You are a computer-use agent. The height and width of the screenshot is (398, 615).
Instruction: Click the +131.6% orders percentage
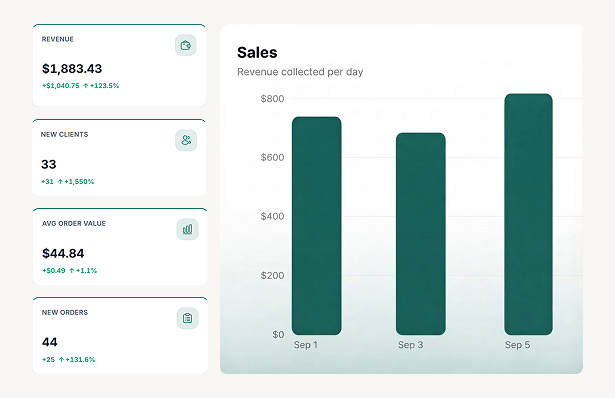click(x=80, y=360)
